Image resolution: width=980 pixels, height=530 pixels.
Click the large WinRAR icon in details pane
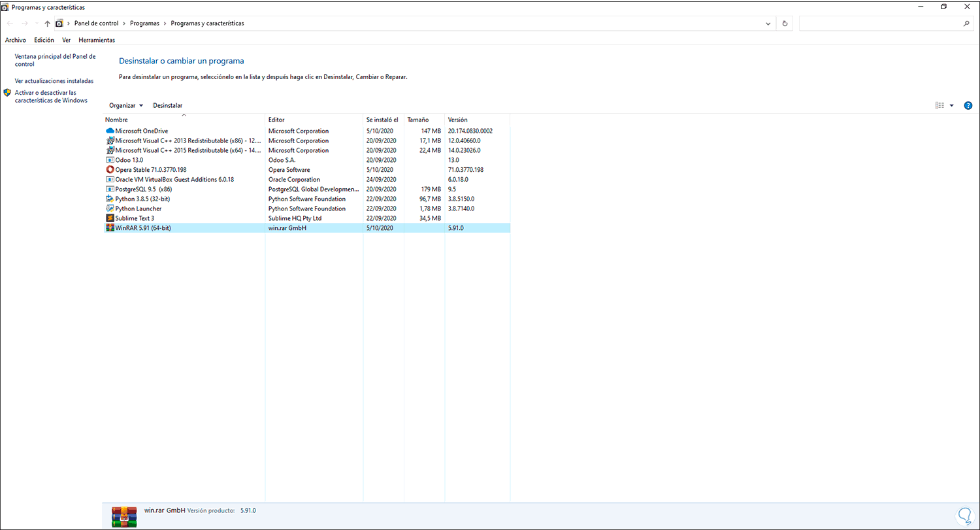(124, 516)
